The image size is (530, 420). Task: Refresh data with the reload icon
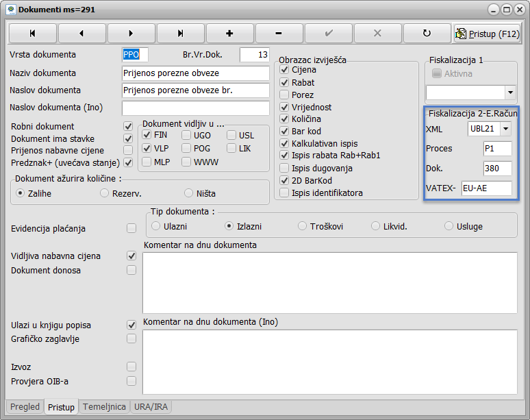427,33
